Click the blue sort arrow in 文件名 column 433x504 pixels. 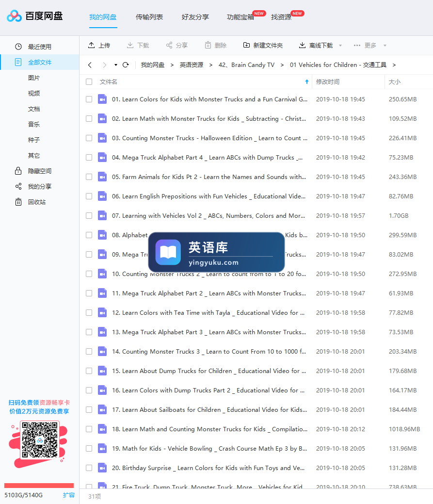[x=307, y=82]
